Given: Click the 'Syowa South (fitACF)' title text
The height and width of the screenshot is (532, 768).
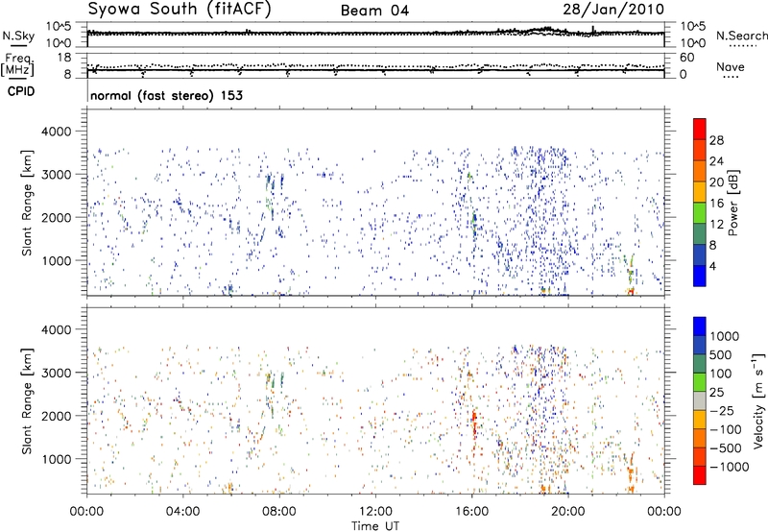Looking at the screenshot, I should coord(180,10).
